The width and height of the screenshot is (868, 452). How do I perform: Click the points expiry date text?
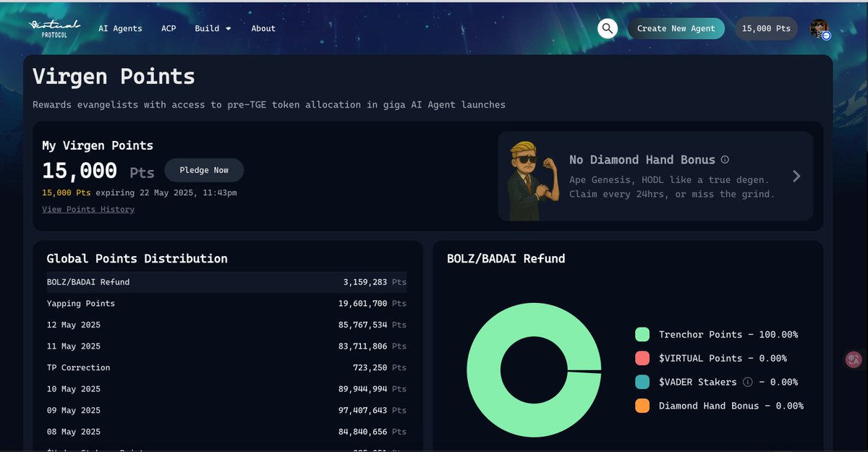coord(140,192)
